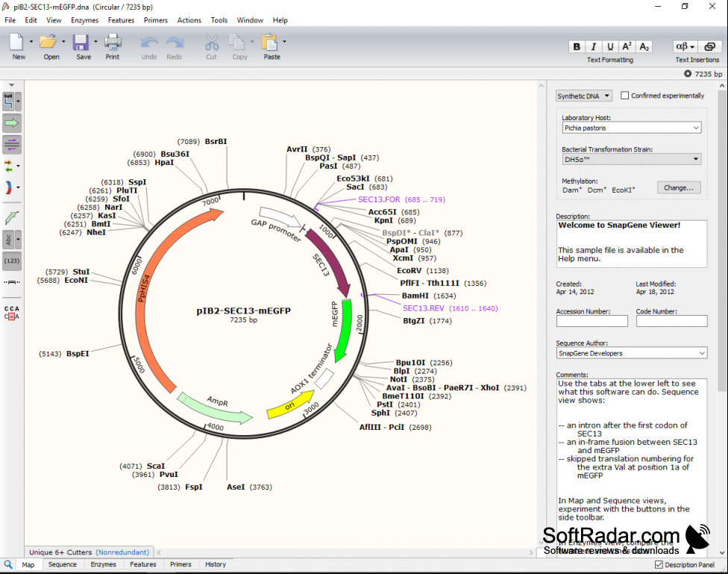Click the Paste clipboard icon
The height and width of the screenshot is (574, 728).
[270, 43]
